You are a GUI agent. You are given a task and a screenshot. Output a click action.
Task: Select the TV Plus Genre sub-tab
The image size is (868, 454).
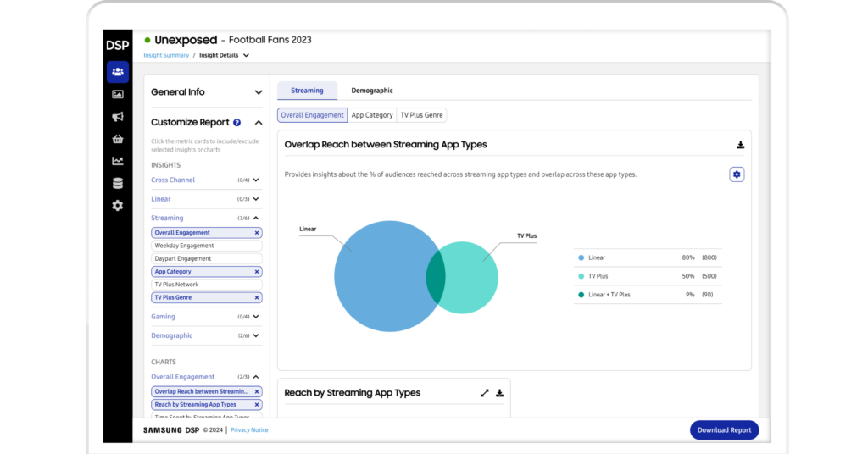point(421,115)
